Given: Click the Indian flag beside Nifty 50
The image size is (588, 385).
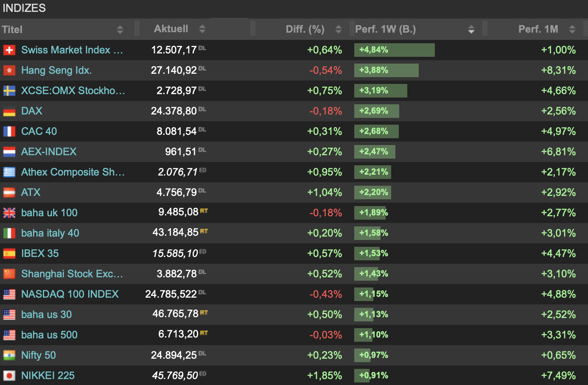Looking at the screenshot, I should click(9, 355).
